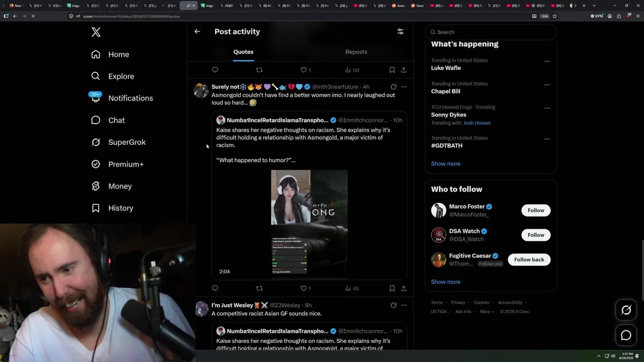This screenshot has width=644, height=362.
Task: Open Grok action on Surely not's post
Action: point(393,87)
